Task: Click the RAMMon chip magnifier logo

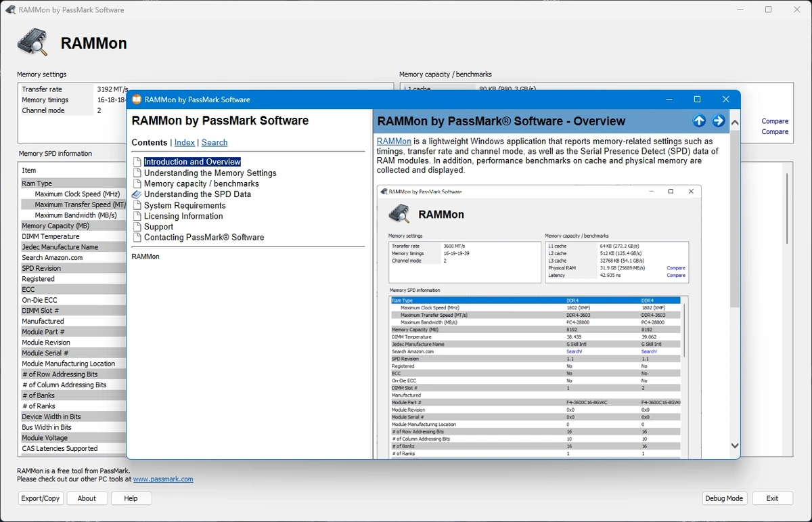Action: [32, 43]
